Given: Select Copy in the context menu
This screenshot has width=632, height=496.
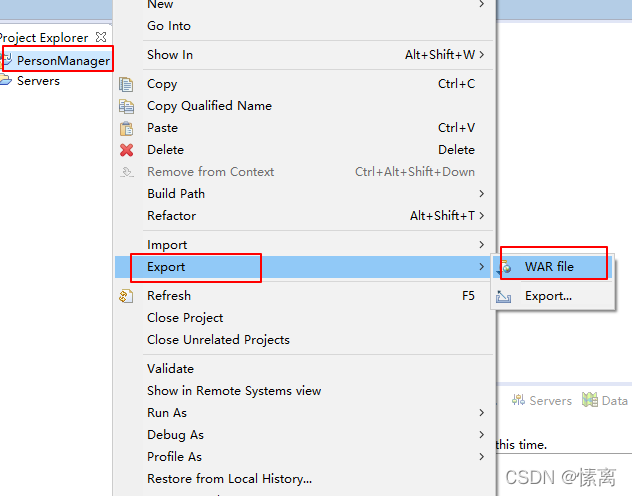Looking at the screenshot, I should coord(304,84).
